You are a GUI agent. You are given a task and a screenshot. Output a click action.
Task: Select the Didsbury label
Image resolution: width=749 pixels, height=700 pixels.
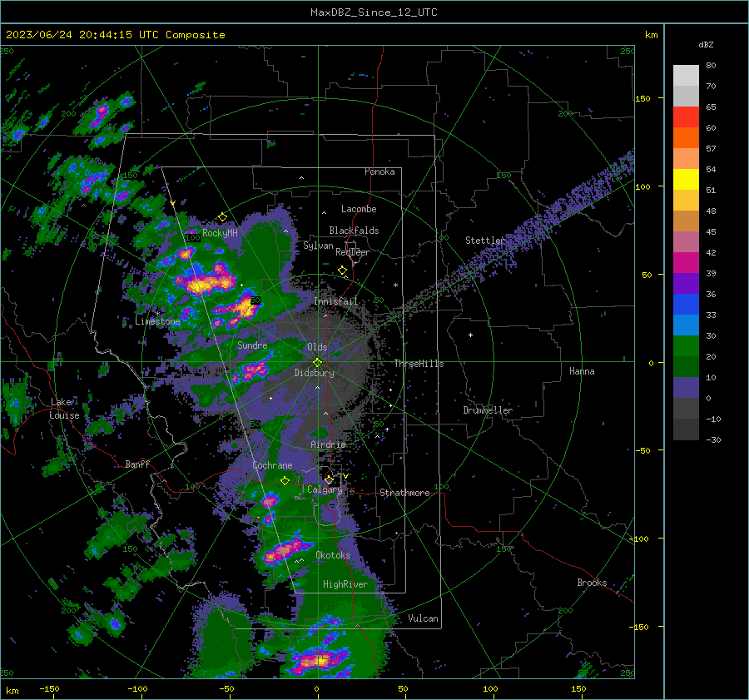(314, 373)
